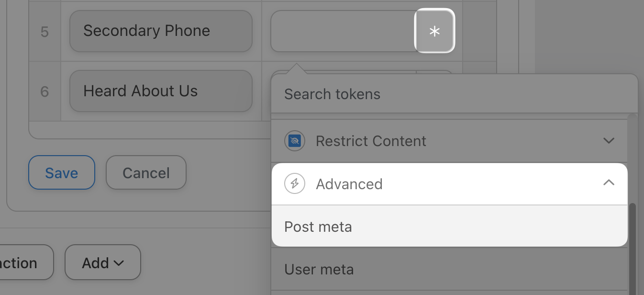Open the Add dropdown button
The image size is (644, 295).
103,262
